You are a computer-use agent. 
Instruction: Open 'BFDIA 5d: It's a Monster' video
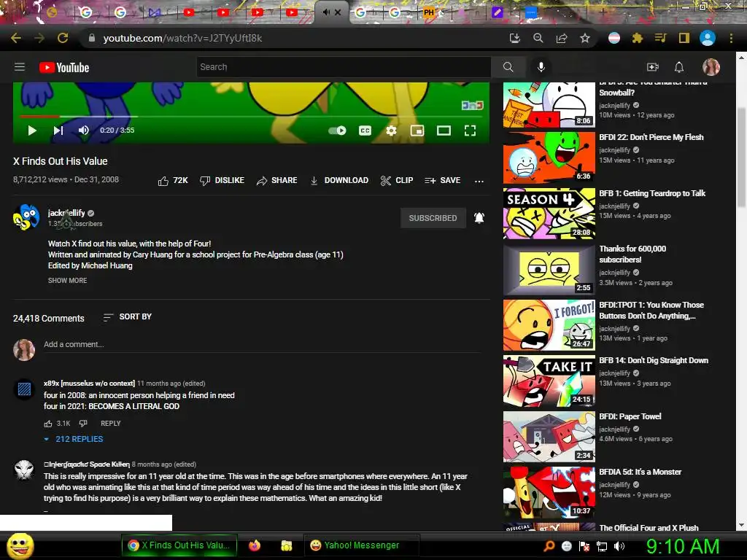640,472
